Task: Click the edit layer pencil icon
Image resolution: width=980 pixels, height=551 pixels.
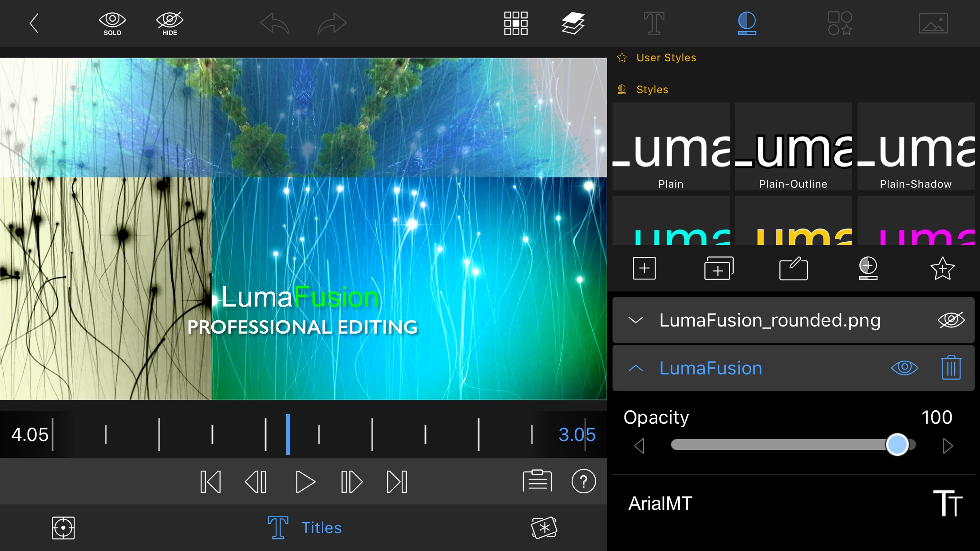Action: click(794, 268)
